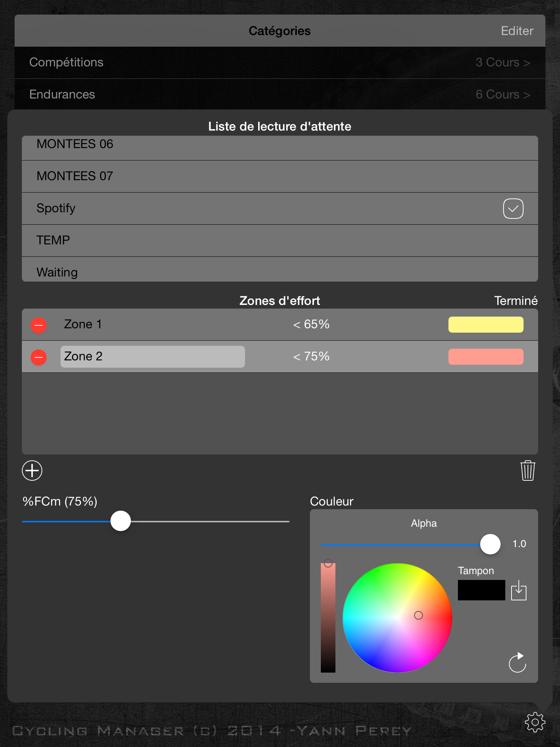Click the Zone 1 yellow color swatch
The width and height of the screenshot is (560, 747).
pos(486,325)
